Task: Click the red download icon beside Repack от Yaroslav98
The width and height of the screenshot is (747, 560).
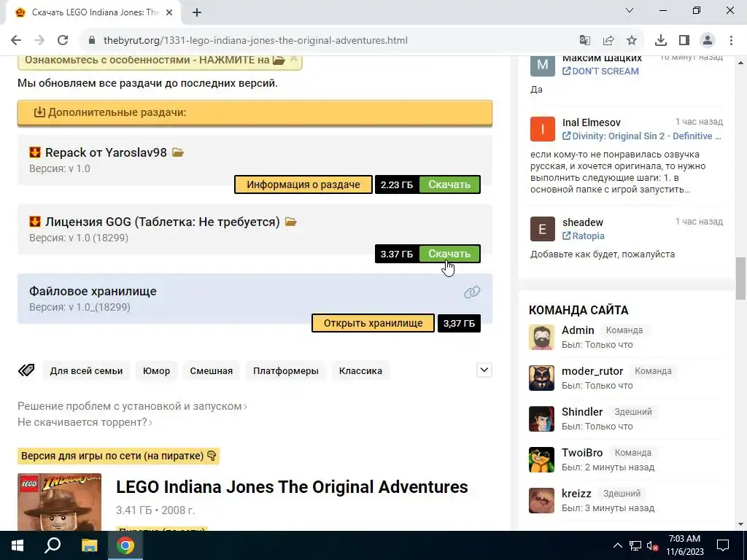Action: coord(35,152)
